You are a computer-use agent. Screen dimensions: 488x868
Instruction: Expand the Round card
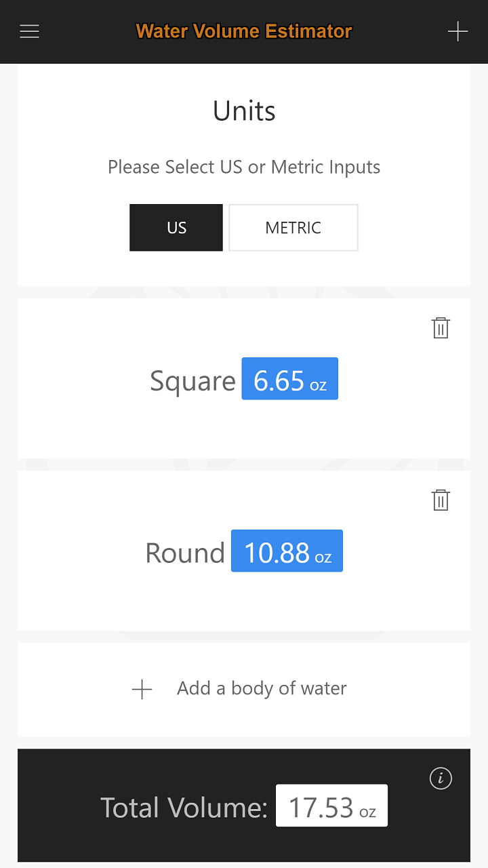point(244,551)
